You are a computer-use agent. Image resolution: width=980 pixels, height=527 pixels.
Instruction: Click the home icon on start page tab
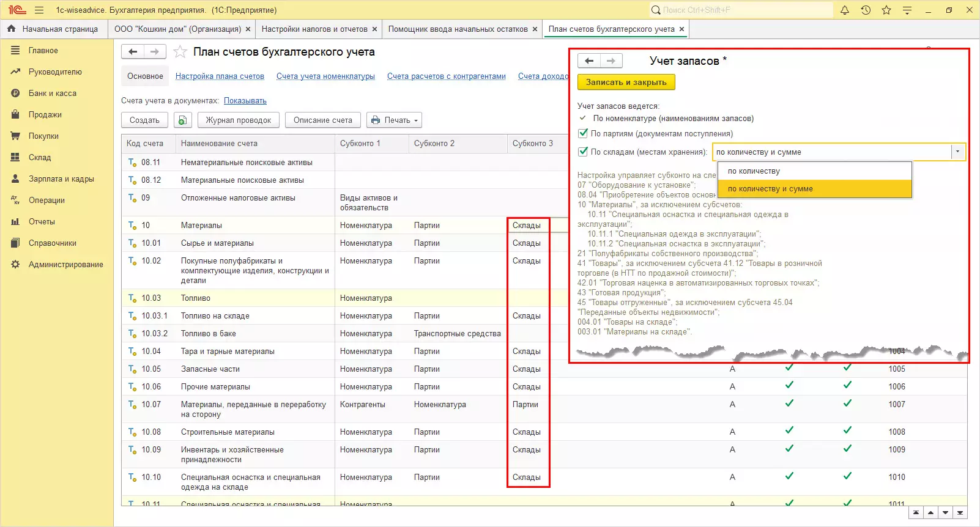[x=11, y=29]
